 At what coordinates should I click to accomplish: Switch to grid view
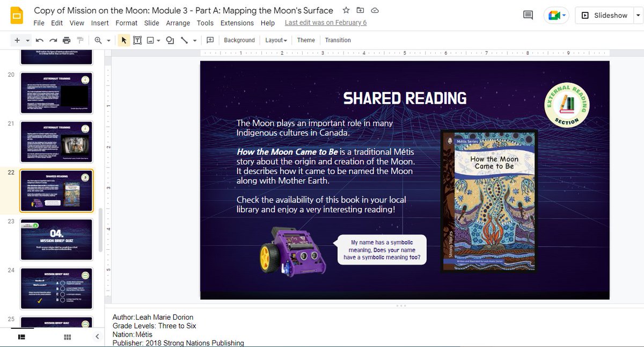click(x=68, y=337)
